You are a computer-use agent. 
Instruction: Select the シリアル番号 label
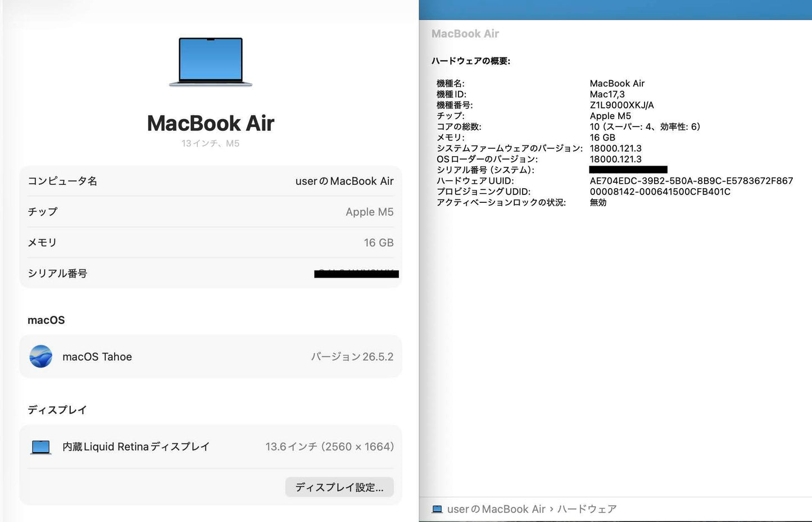click(x=57, y=274)
